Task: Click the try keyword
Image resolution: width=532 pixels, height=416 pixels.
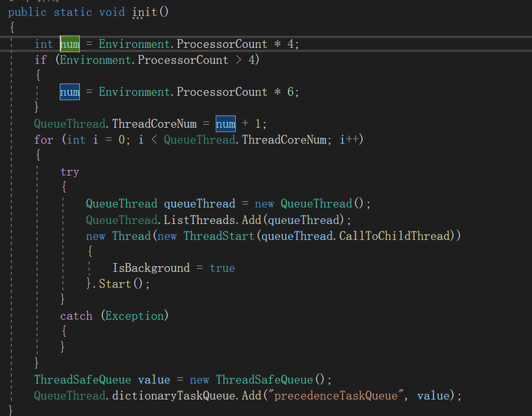Action: [69, 171]
